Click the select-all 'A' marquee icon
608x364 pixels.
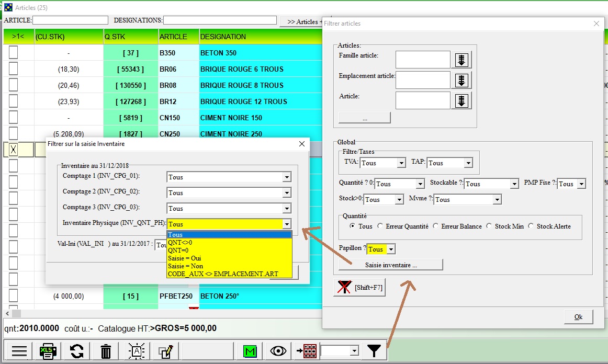click(137, 351)
